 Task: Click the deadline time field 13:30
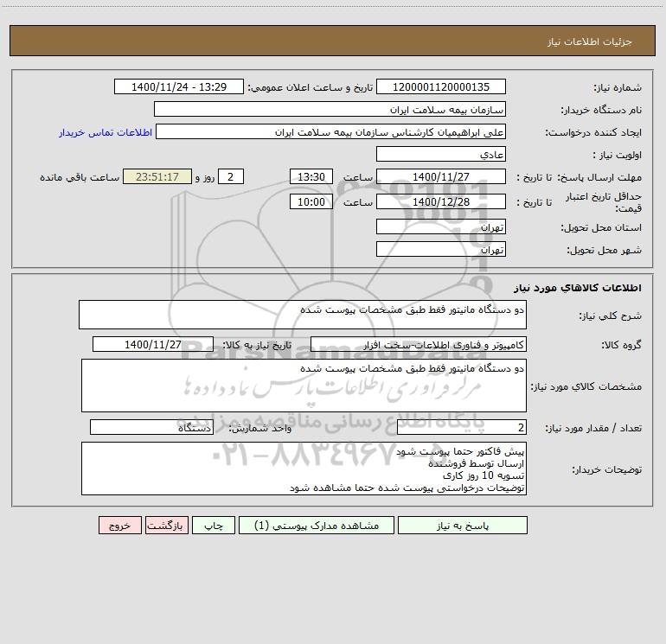click(311, 176)
